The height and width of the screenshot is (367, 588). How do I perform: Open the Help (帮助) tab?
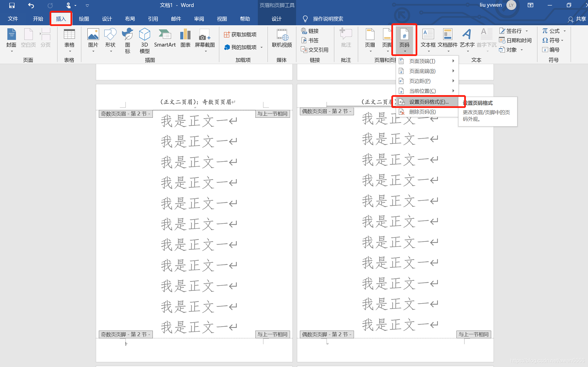pos(245,19)
